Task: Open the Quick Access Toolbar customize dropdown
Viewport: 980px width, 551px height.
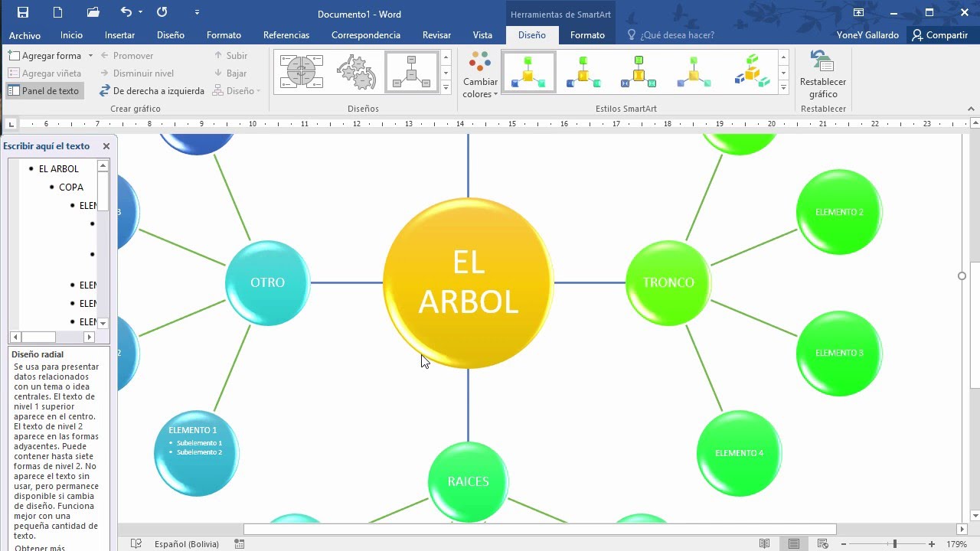Action: (x=197, y=13)
